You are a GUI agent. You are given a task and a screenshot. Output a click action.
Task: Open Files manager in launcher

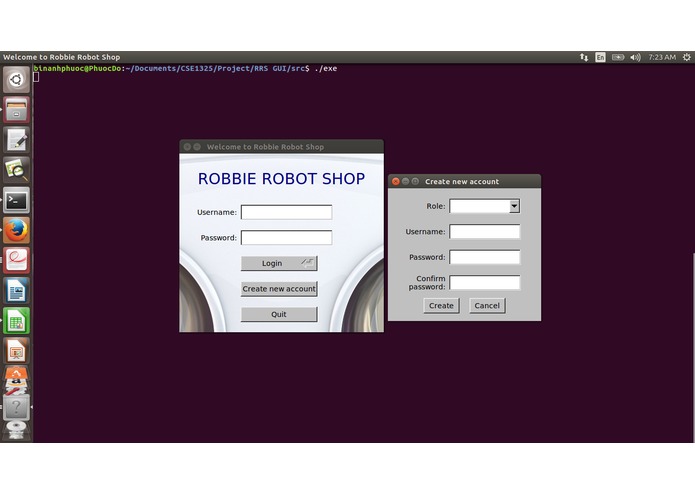16,110
